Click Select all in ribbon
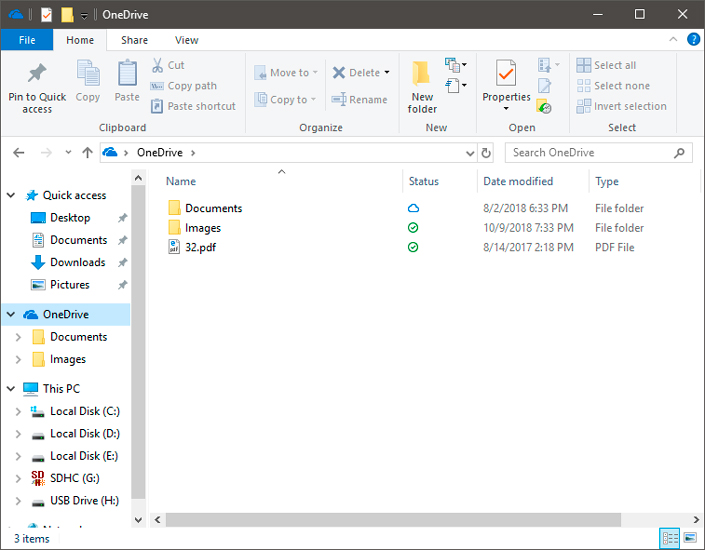This screenshot has width=705, height=550. [x=607, y=65]
